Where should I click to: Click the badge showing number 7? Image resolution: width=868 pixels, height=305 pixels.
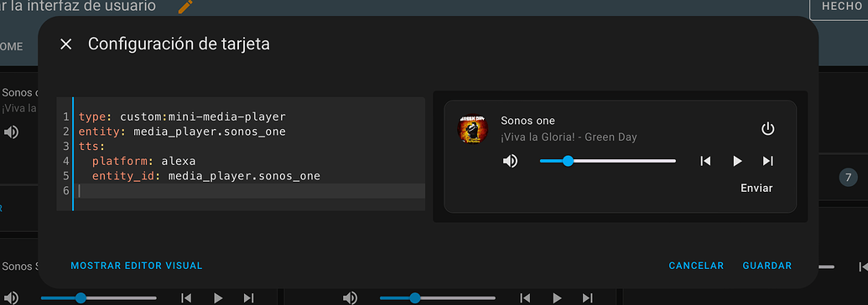pos(848,178)
